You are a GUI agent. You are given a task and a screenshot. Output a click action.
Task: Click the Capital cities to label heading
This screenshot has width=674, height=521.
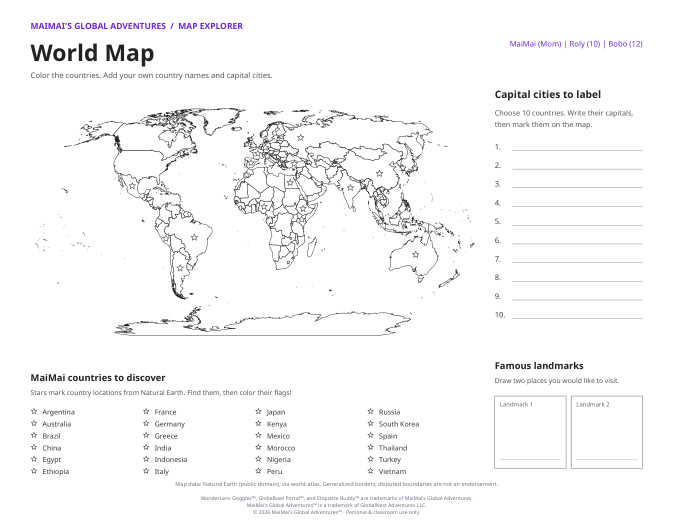pyautogui.click(x=548, y=95)
